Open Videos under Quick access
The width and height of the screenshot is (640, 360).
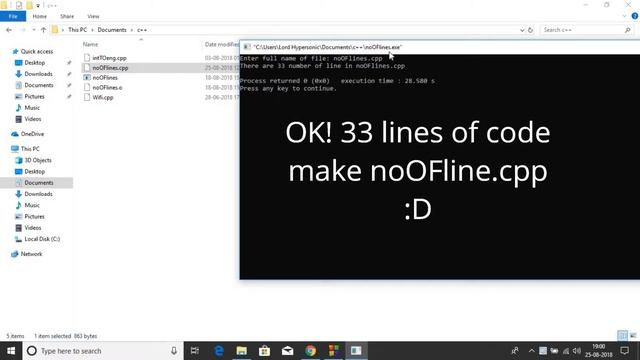[x=33, y=119]
